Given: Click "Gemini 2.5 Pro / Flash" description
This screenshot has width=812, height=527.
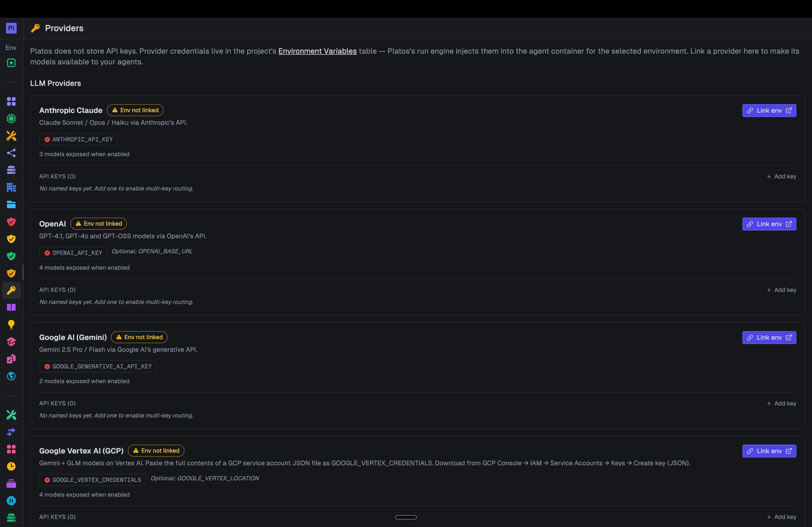Looking at the screenshot, I should [118, 350].
